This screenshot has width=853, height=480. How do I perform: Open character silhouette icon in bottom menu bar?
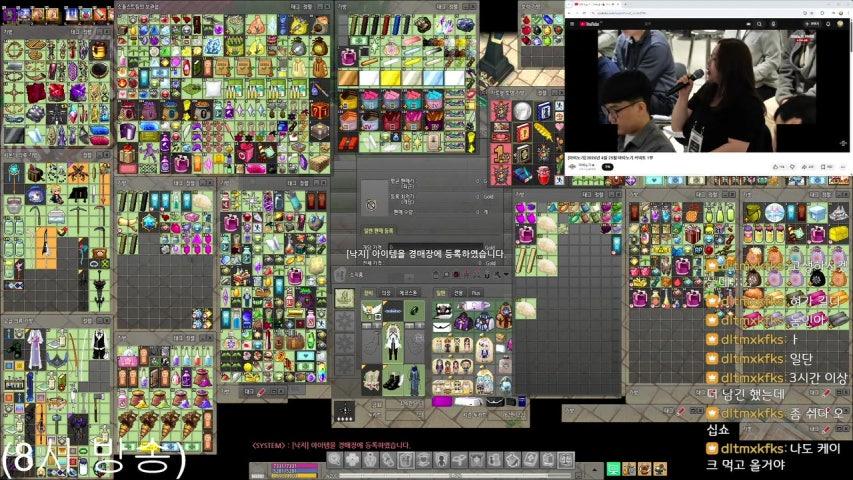coord(441,460)
